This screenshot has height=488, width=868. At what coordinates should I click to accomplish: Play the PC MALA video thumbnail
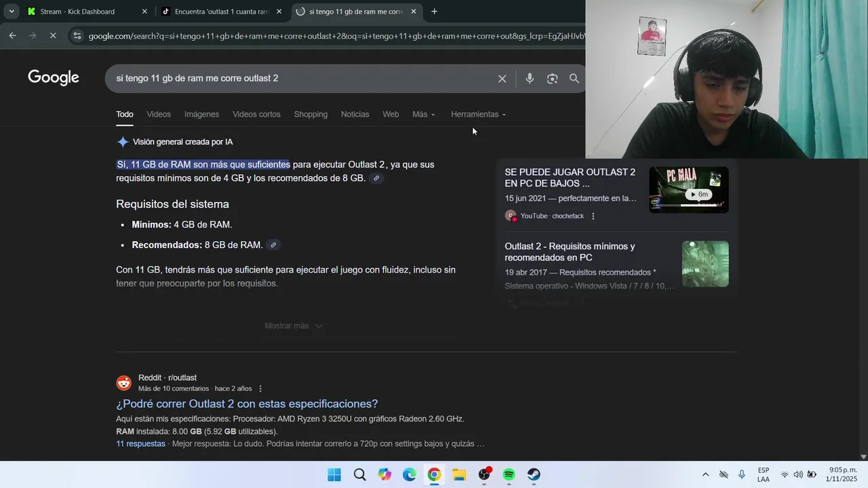689,190
